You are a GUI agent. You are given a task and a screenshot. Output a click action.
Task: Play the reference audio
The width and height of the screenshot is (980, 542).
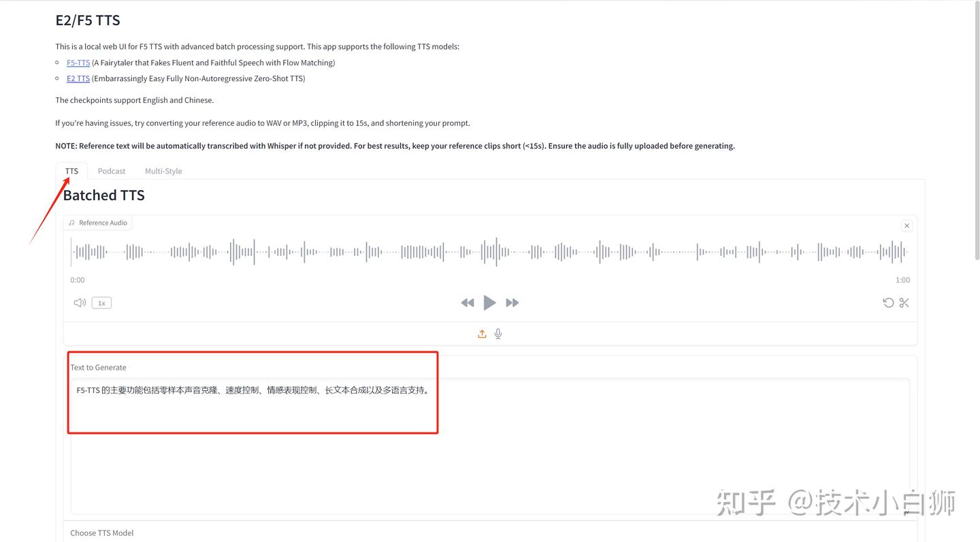(x=489, y=302)
